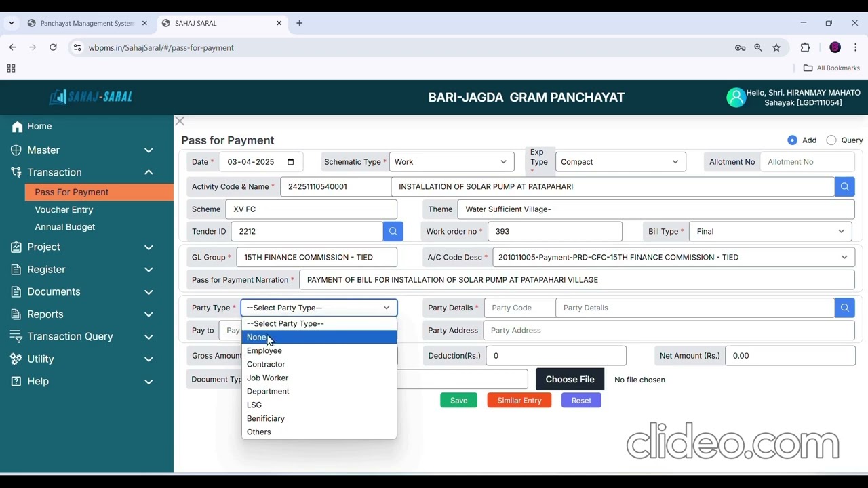Choose Contractor party type option
This screenshot has width=868, height=488.
tap(319, 365)
